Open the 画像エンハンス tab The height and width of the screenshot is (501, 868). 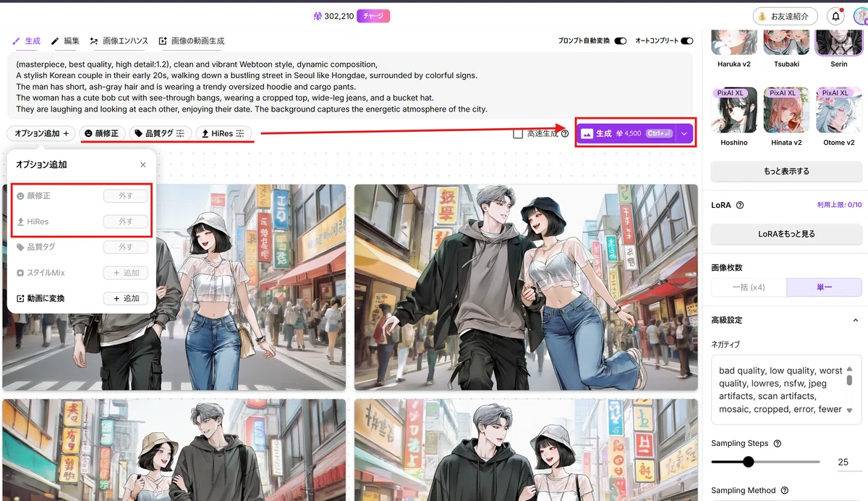coord(119,41)
